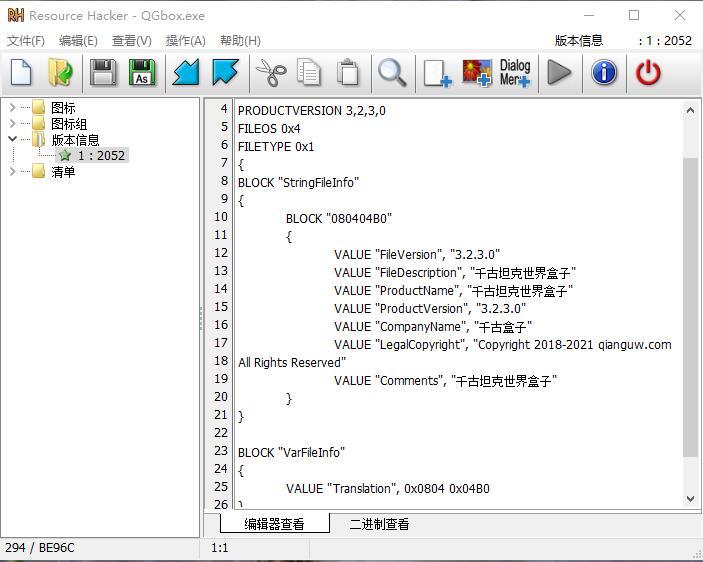Click the VALUE "Translation" line

point(388,488)
